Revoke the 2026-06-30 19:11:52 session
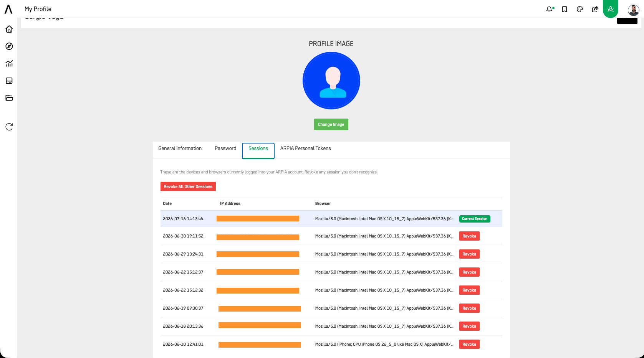Image resolution: width=644 pixels, height=358 pixels. click(x=469, y=236)
